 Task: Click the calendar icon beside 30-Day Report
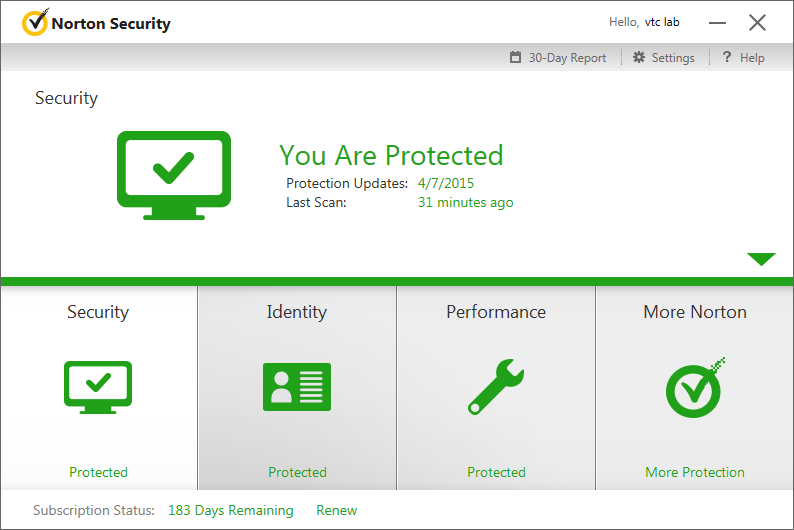pyautogui.click(x=515, y=58)
